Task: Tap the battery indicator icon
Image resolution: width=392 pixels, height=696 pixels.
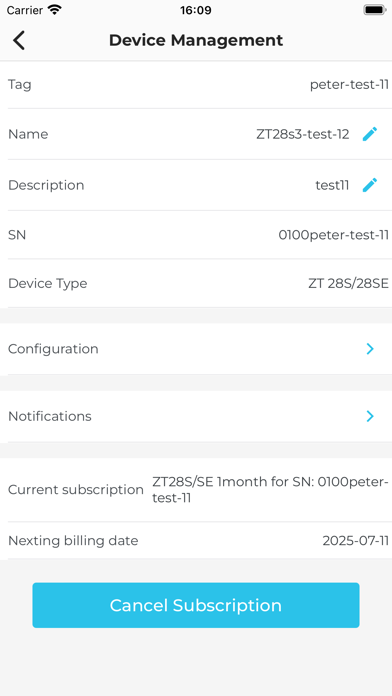Action: point(374,10)
